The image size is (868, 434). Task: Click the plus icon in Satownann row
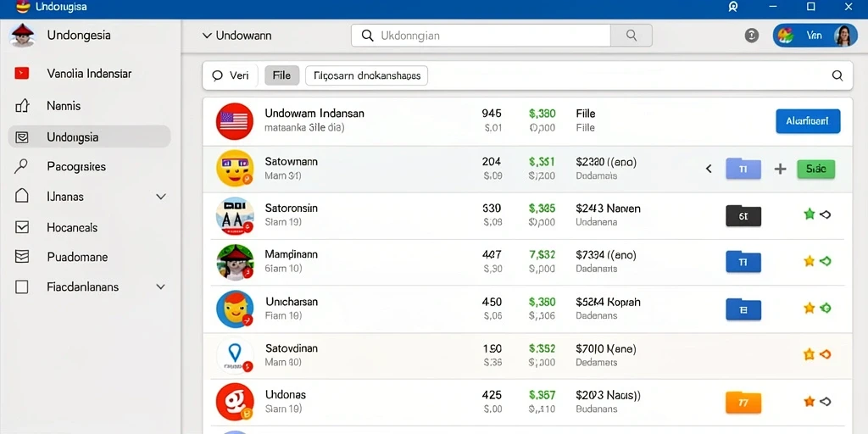(x=780, y=169)
